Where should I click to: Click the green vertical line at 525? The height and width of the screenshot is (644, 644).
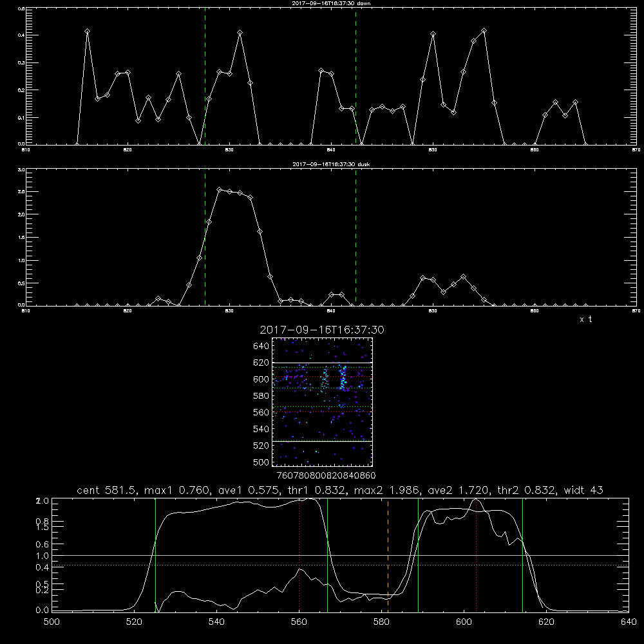pyautogui.click(x=155, y=555)
